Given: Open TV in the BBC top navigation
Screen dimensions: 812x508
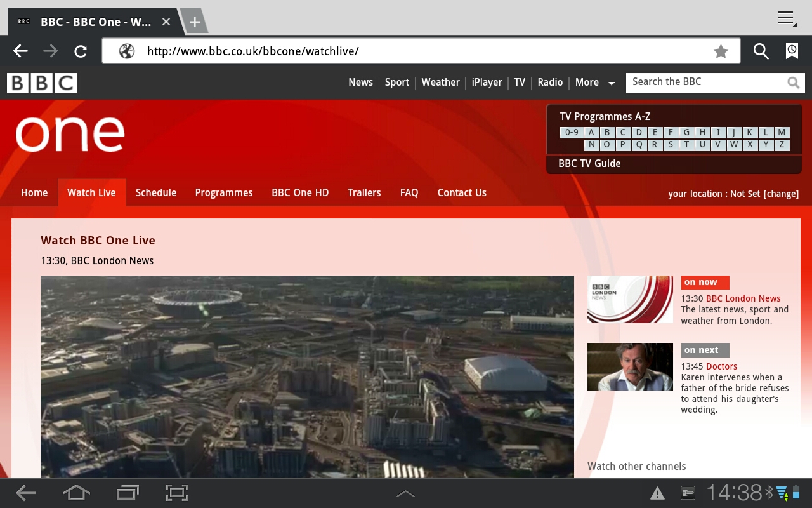Looking at the screenshot, I should click(x=520, y=83).
